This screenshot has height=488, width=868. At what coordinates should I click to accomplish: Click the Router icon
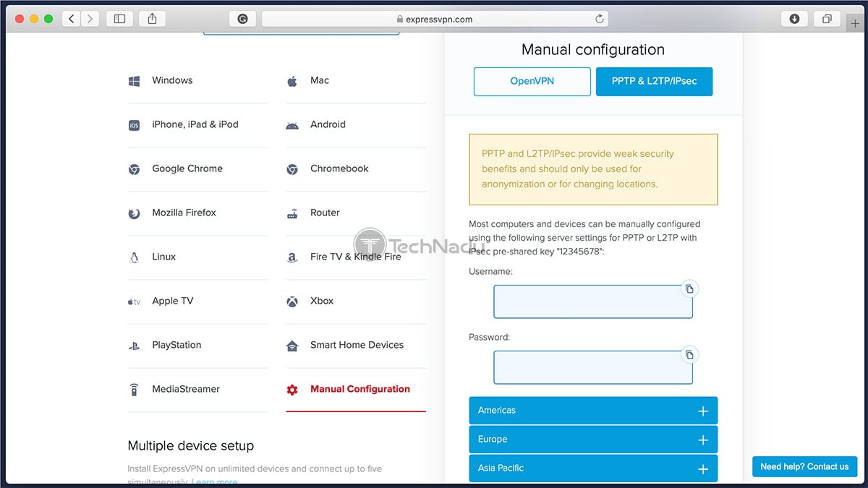[x=292, y=213]
